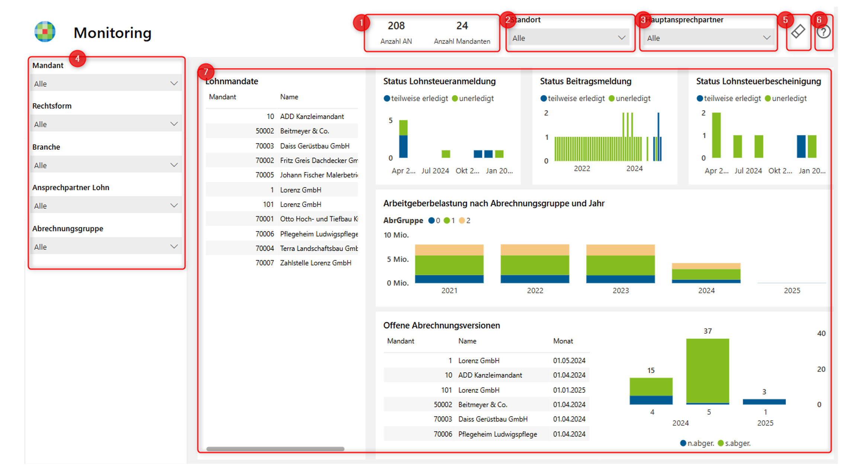Sort Lohnmandate by the Mandant column header

222,97
